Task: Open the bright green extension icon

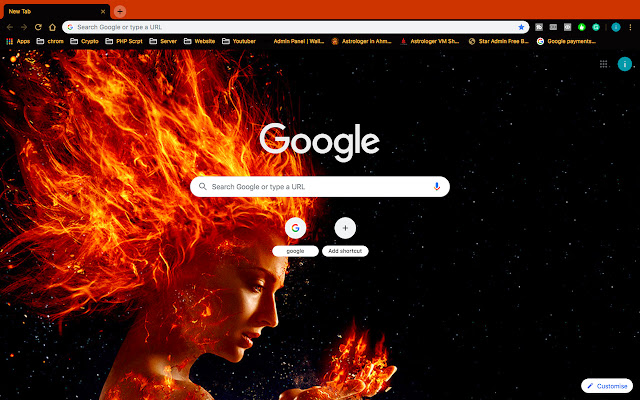Action: (582, 27)
